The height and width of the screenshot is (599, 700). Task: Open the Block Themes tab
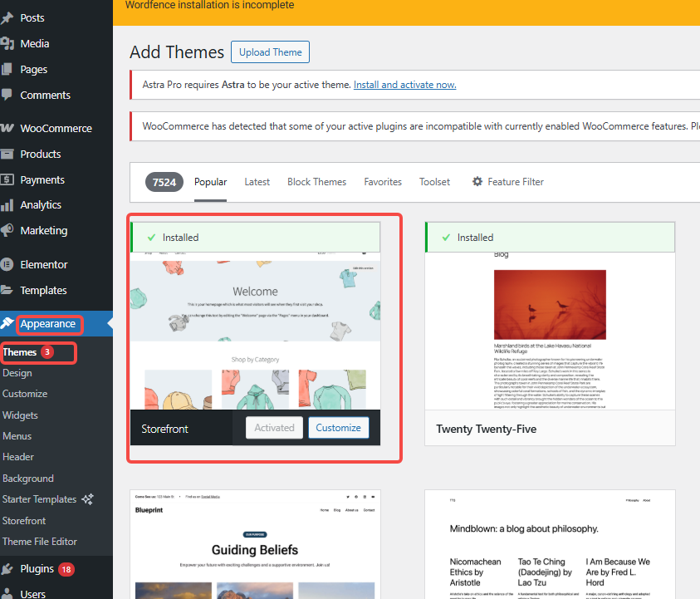[x=316, y=181]
